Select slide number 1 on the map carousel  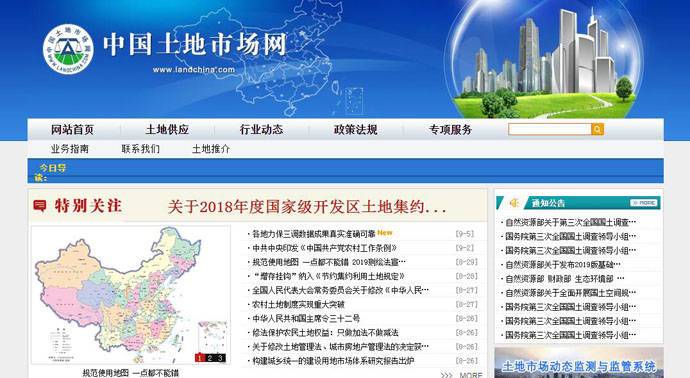click(200, 358)
